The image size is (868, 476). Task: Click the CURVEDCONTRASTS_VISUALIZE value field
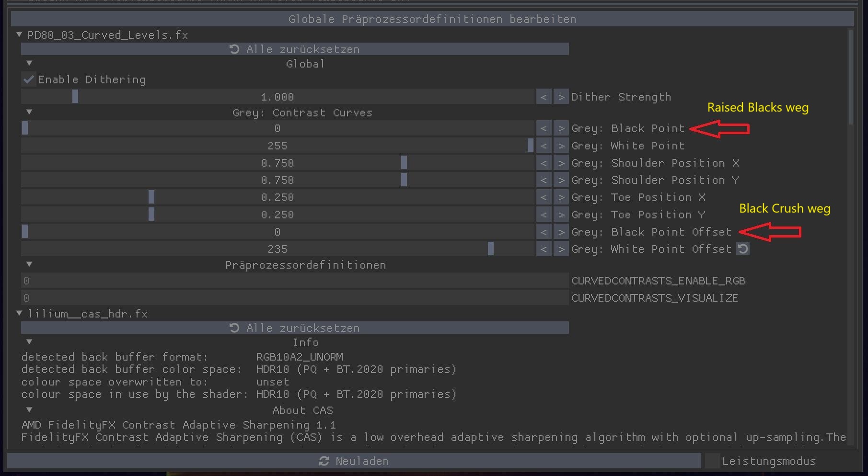pos(294,298)
